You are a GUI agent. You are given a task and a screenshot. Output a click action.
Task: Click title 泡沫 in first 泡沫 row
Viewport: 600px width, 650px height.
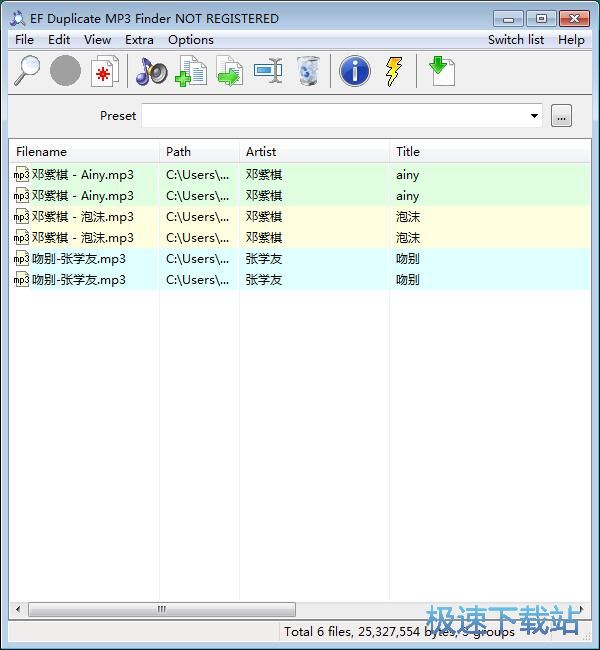[x=408, y=217]
